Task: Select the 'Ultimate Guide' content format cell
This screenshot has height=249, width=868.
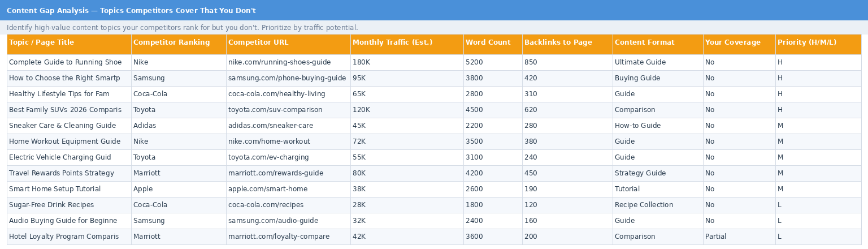Action: click(x=658, y=62)
